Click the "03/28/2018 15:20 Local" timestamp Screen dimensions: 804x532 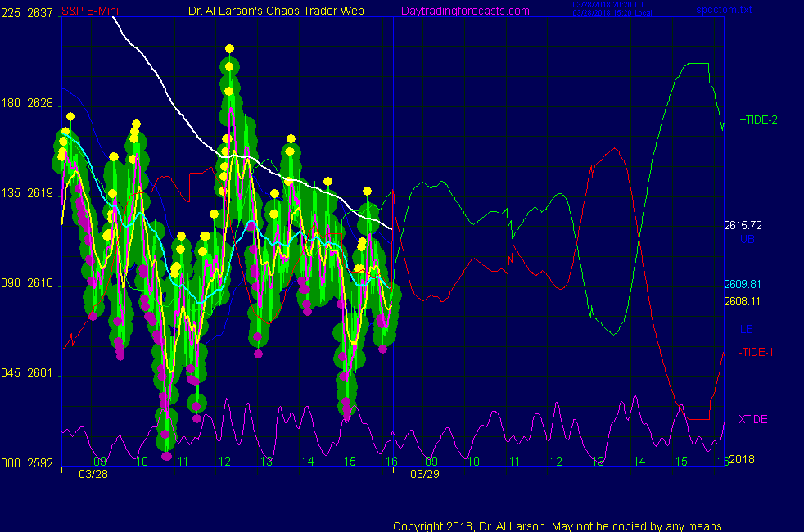pos(612,13)
